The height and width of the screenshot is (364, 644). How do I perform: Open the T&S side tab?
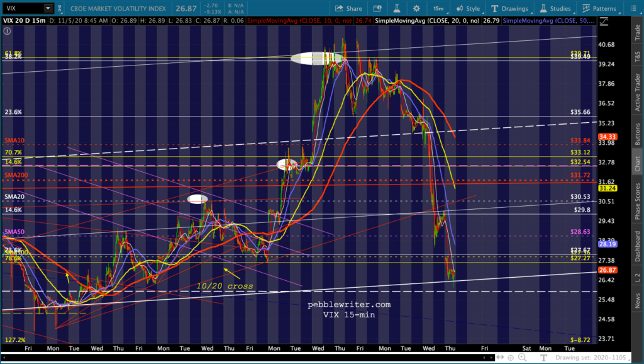point(638,56)
